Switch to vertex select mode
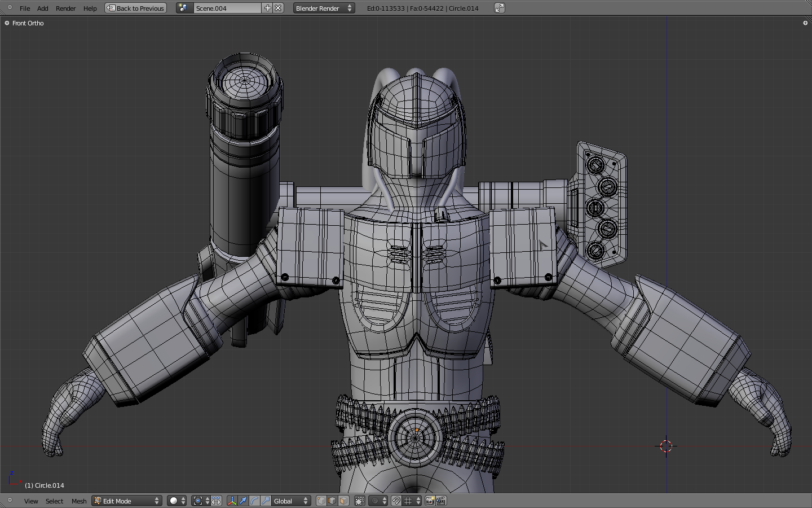The width and height of the screenshot is (812, 508). click(321, 501)
